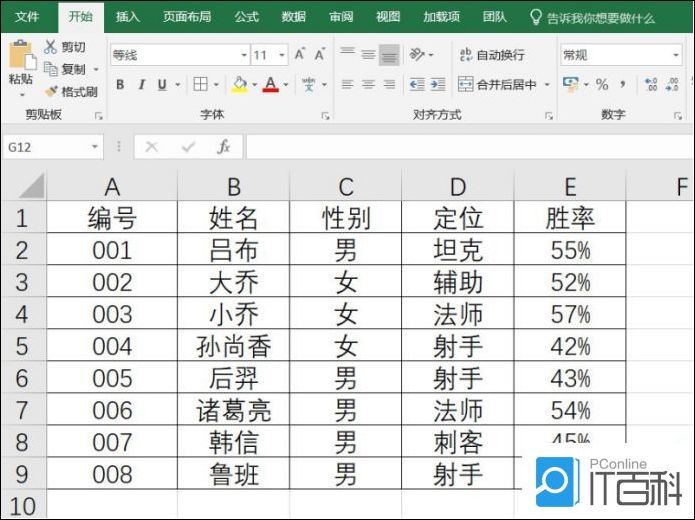Viewport: 695px width, 520px height.
Task: Open Alignment (对齐方式) group dialog launcher
Action: [x=549, y=116]
